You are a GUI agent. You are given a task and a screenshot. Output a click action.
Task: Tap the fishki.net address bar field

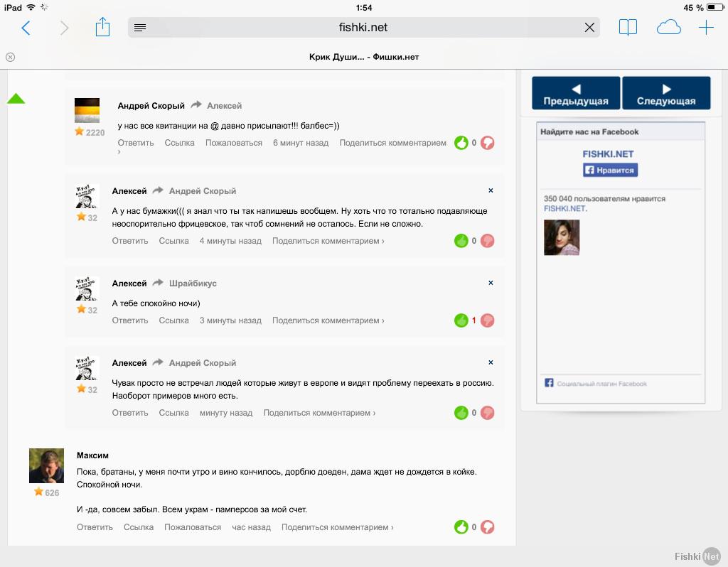pos(363,28)
